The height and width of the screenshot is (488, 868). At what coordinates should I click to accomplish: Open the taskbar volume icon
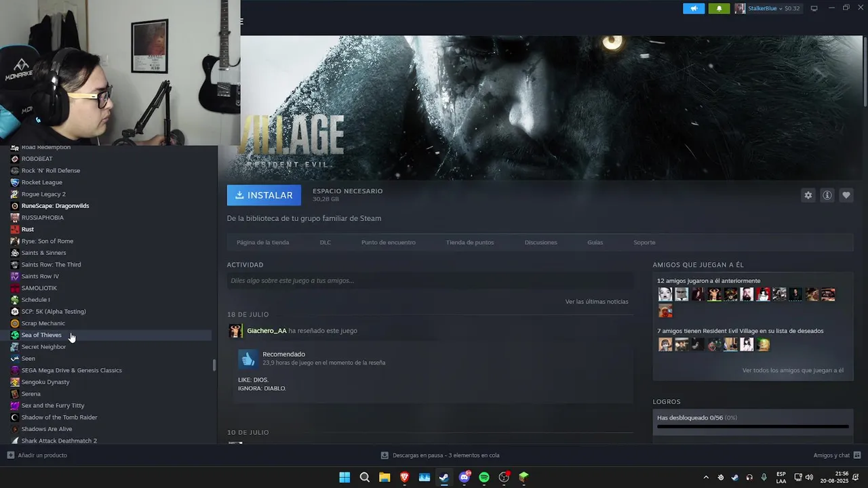[809, 477]
